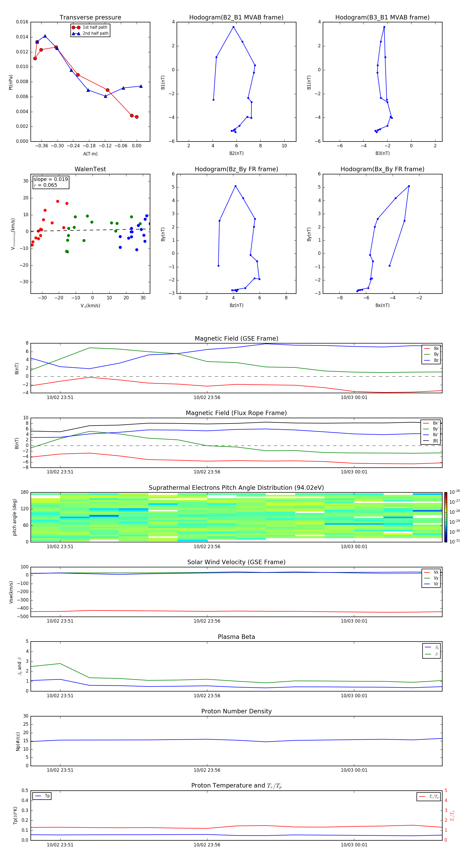Click the 'Tp' legend entry
This screenshot has width=473, height=868.
tap(42, 796)
